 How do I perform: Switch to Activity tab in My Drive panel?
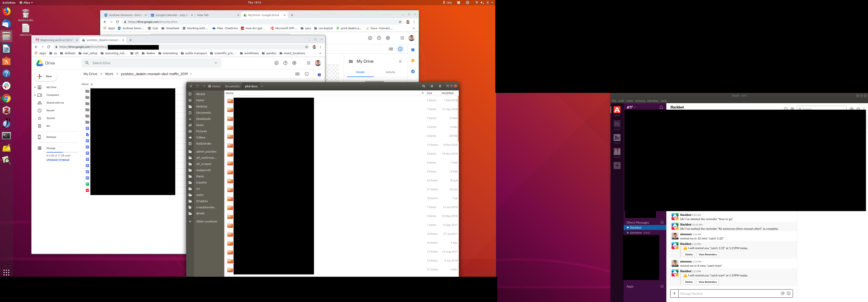[390, 72]
